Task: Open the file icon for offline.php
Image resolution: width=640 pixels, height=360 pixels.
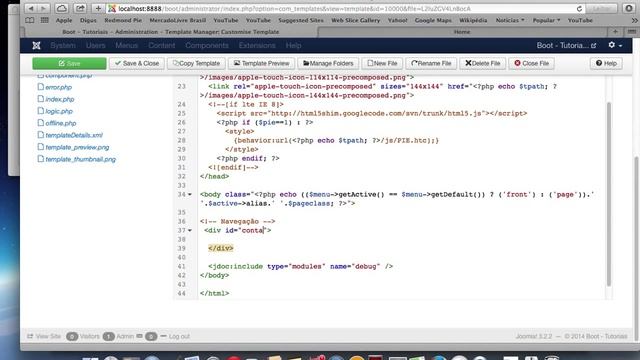Action: tap(40, 122)
